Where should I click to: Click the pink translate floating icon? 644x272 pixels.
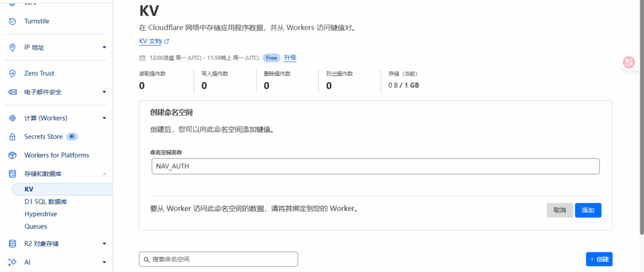pos(628,62)
